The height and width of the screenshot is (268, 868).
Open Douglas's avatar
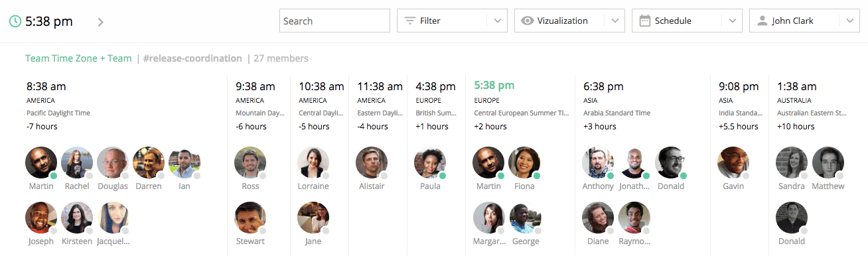(113, 163)
